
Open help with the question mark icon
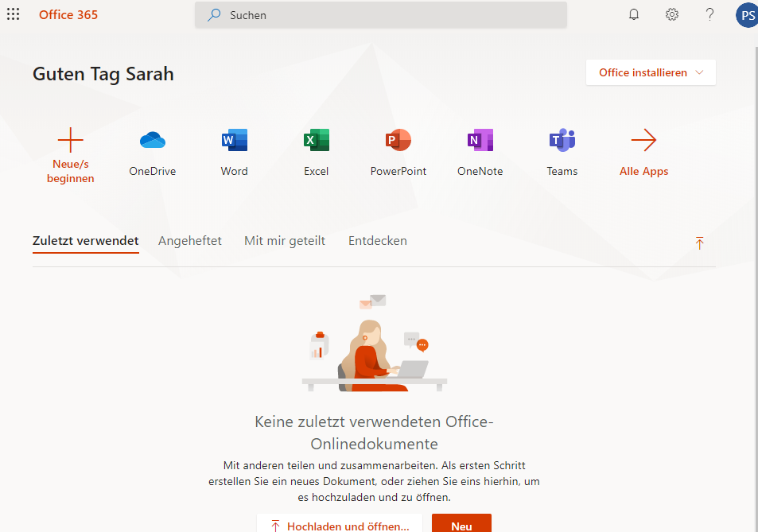[x=710, y=14]
